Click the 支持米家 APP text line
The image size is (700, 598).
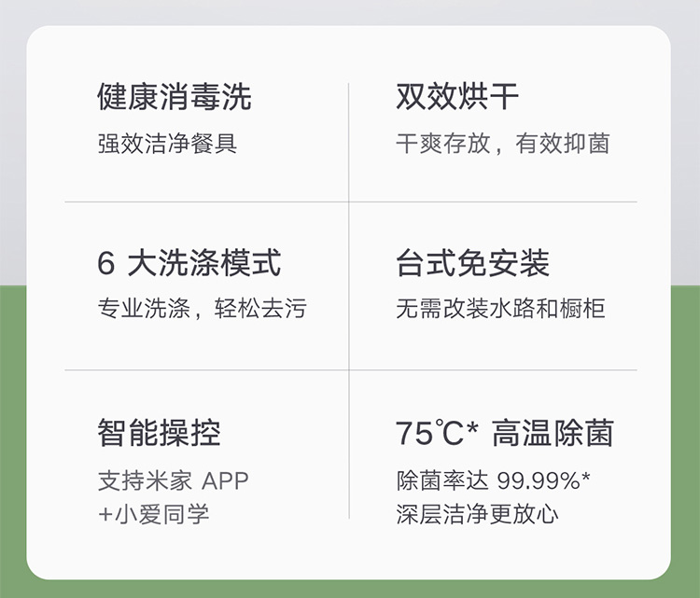point(174,480)
